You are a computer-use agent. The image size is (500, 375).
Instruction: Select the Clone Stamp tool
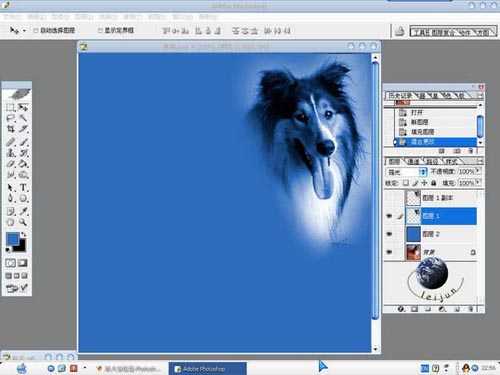[x=11, y=153]
